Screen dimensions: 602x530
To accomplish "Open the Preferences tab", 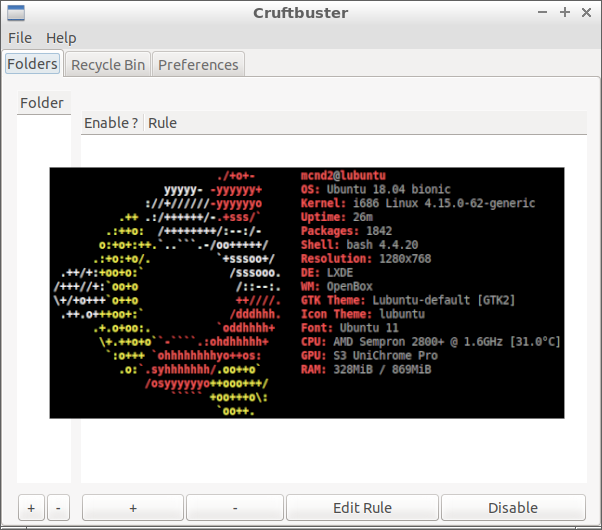I will pos(198,65).
